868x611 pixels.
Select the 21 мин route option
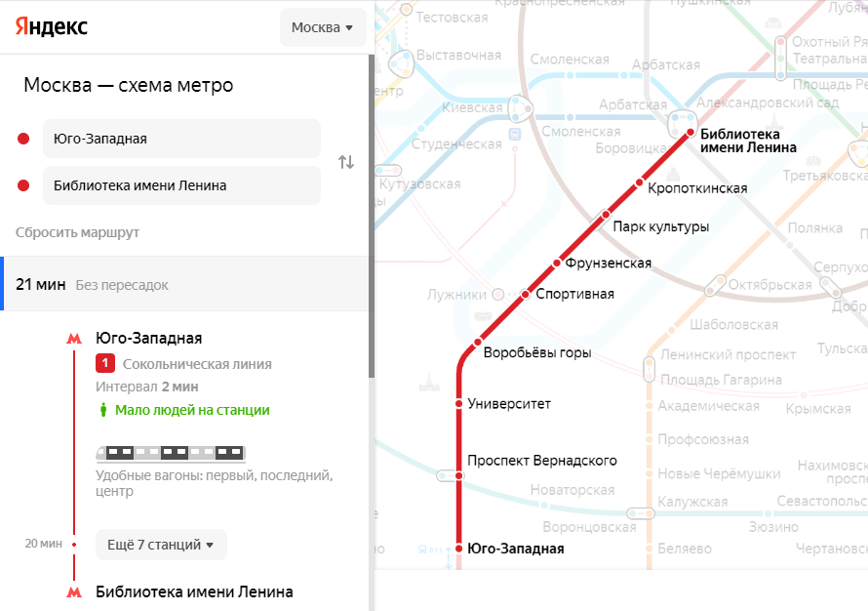(x=185, y=284)
